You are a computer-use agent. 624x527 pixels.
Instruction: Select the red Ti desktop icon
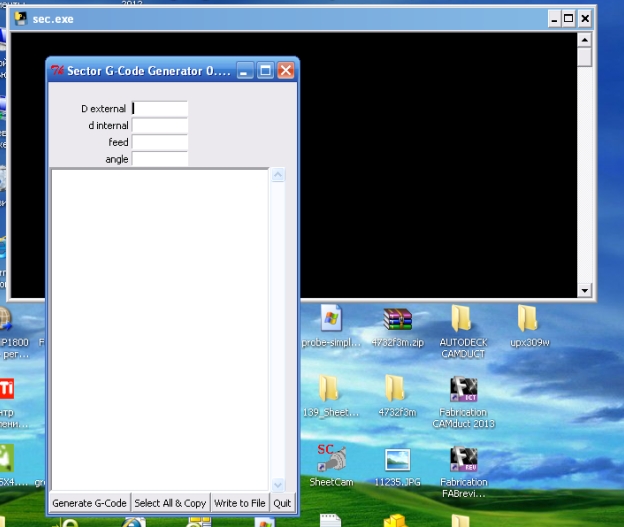[7, 388]
